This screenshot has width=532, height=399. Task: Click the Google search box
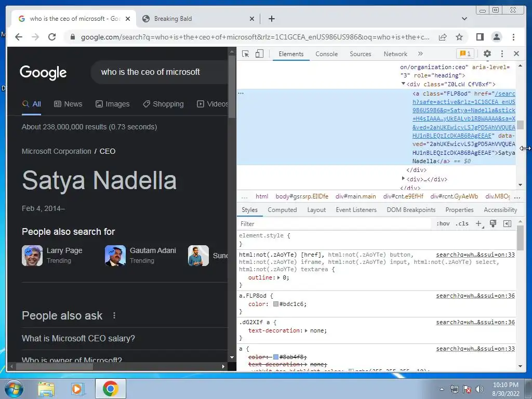click(x=159, y=72)
